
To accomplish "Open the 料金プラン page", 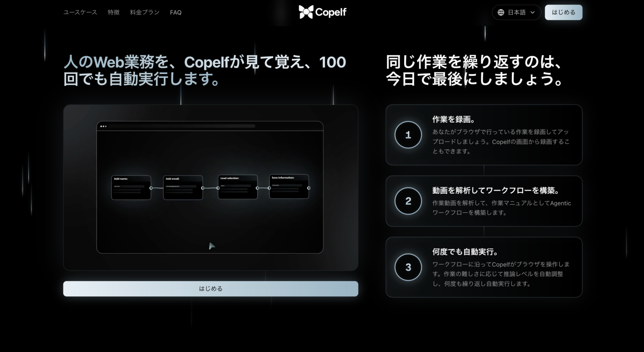I will click(145, 13).
